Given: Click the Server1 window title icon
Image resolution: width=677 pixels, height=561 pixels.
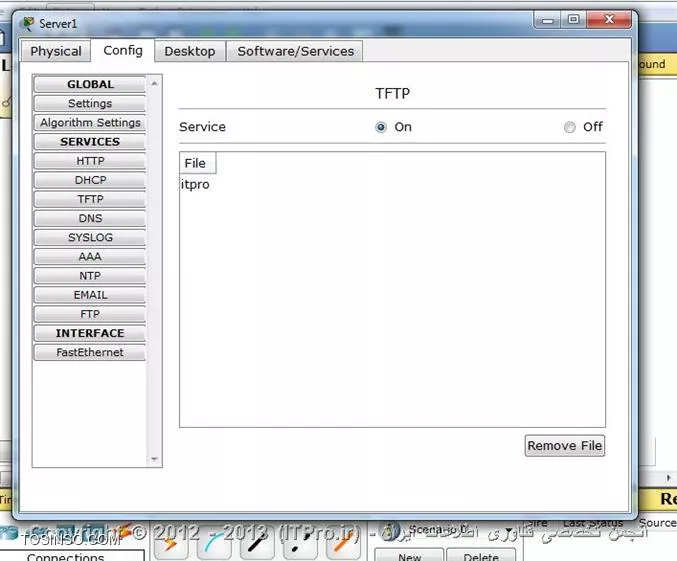Looking at the screenshot, I should [28, 23].
